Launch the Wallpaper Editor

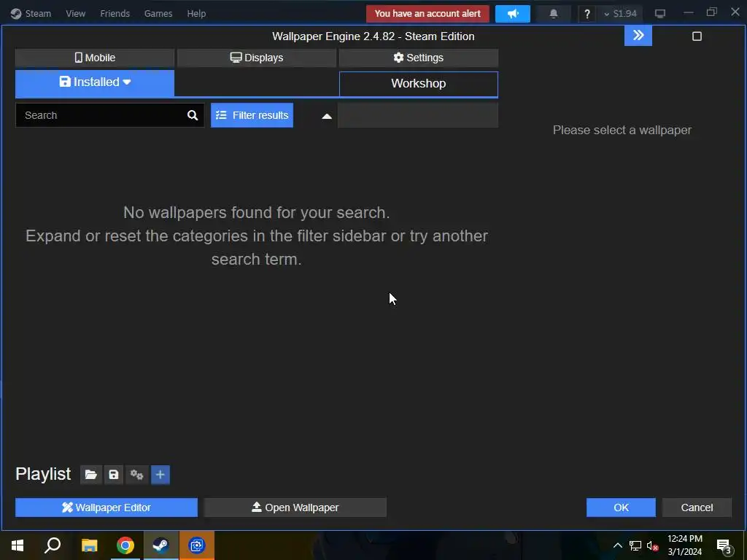[x=107, y=507]
